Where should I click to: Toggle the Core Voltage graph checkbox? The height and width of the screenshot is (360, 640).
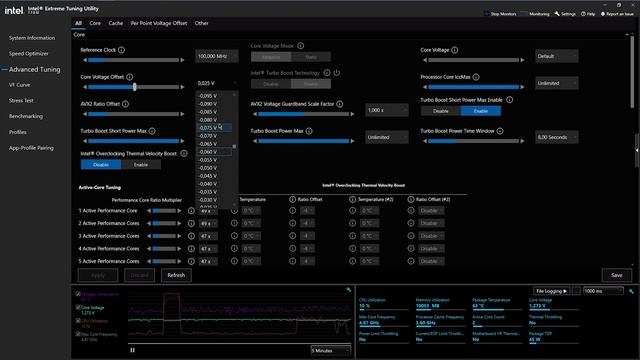[78, 307]
